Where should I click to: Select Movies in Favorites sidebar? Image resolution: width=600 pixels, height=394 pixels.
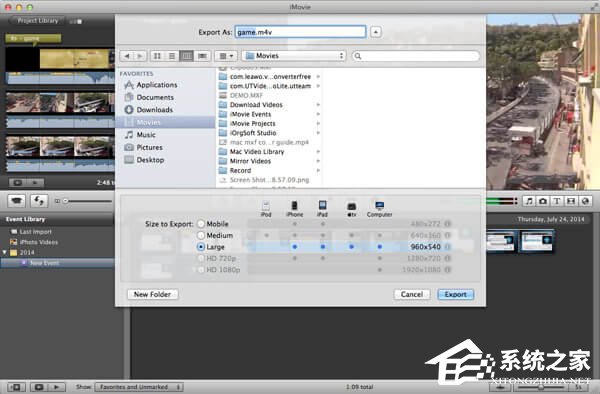click(165, 122)
